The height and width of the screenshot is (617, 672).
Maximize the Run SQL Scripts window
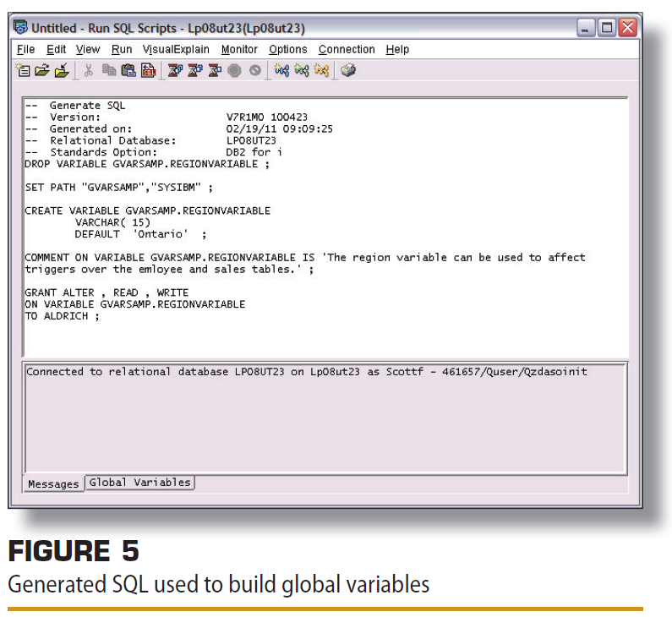606,28
